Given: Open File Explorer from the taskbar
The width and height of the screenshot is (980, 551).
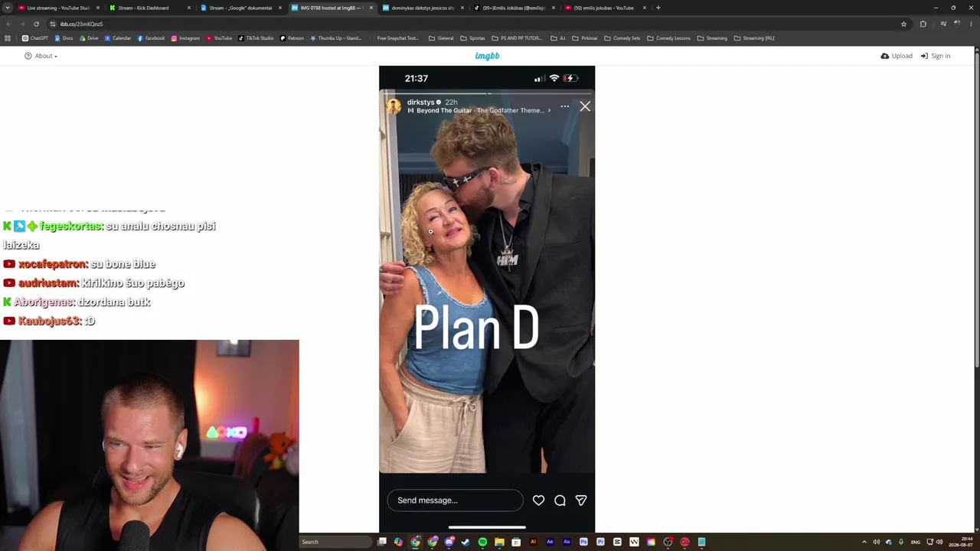Looking at the screenshot, I should click(499, 542).
